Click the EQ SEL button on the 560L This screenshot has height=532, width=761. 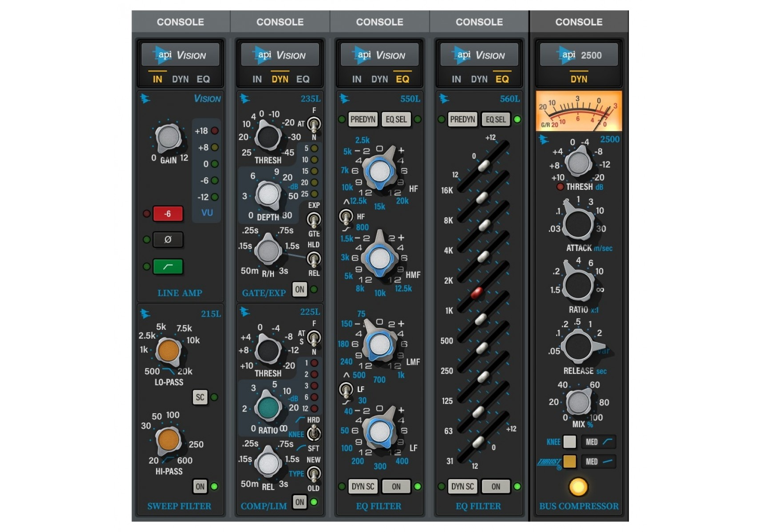coord(496,119)
